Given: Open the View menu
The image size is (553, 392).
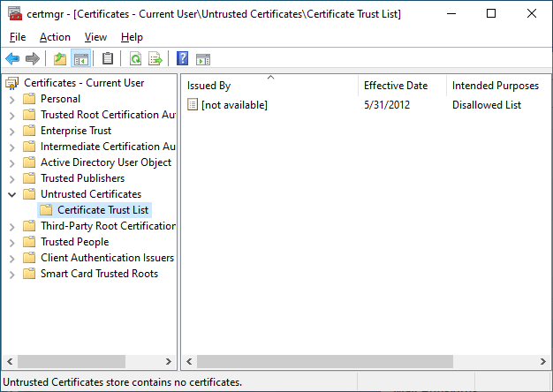Looking at the screenshot, I should click(95, 37).
